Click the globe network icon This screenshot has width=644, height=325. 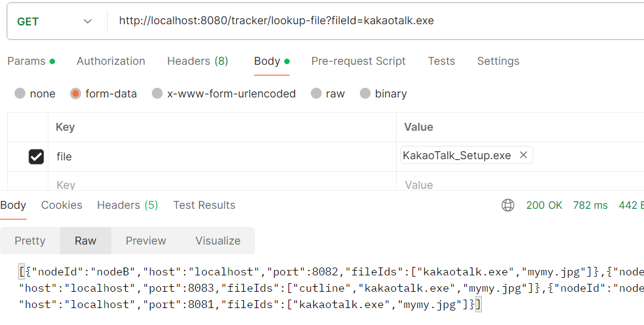pos(508,205)
